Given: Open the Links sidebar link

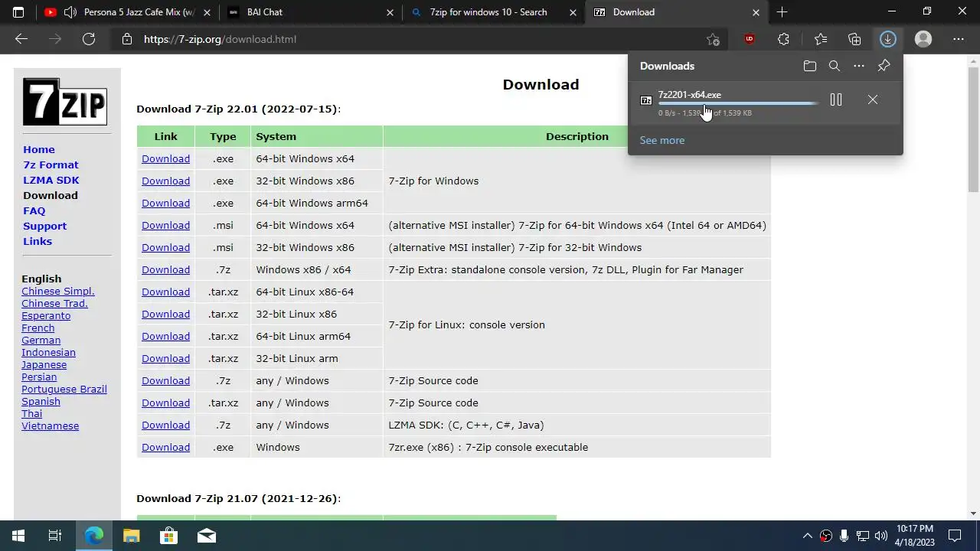Looking at the screenshot, I should click(38, 241).
